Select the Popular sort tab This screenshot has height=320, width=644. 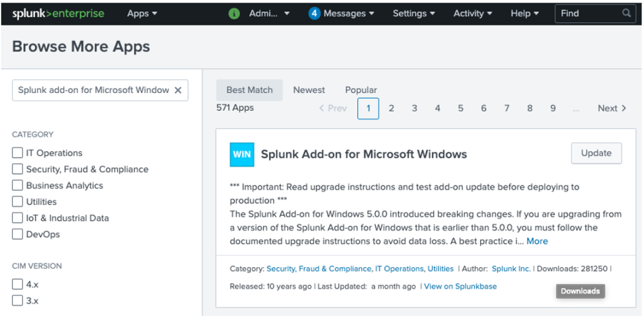coord(361,90)
